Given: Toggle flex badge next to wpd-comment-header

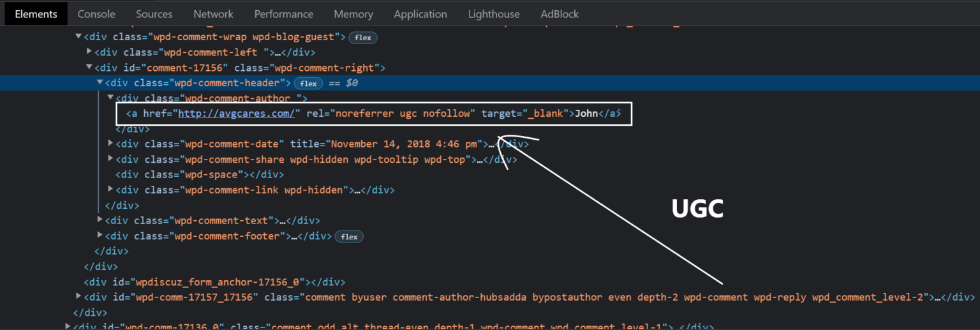Looking at the screenshot, I should coord(308,84).
